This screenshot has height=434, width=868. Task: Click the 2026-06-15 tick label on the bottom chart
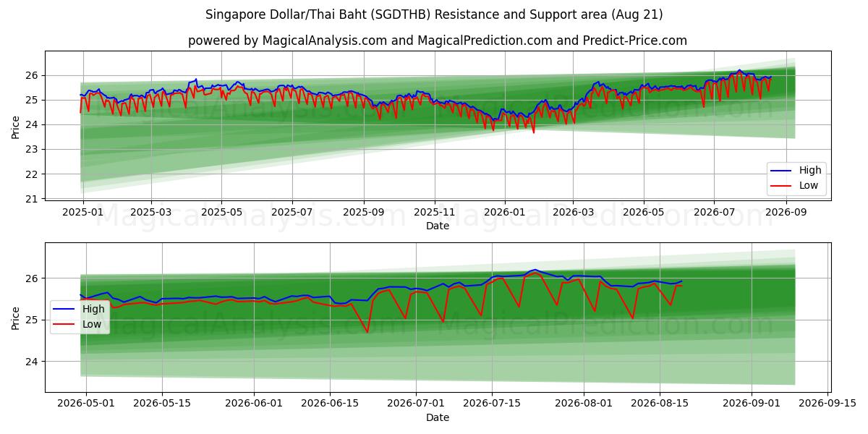(330, 404)
